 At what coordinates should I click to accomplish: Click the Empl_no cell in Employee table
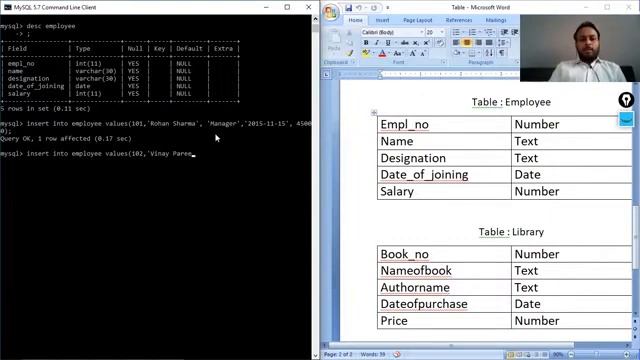[444, 124]
